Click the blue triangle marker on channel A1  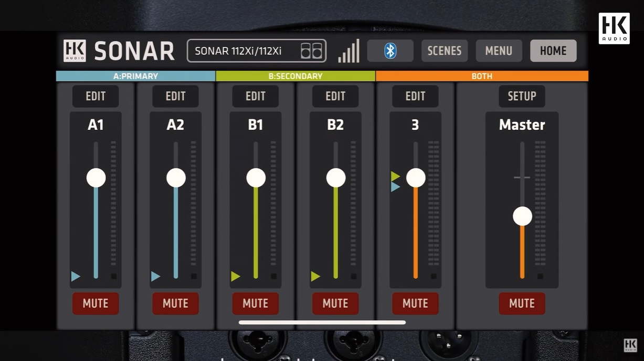(76, 276)
